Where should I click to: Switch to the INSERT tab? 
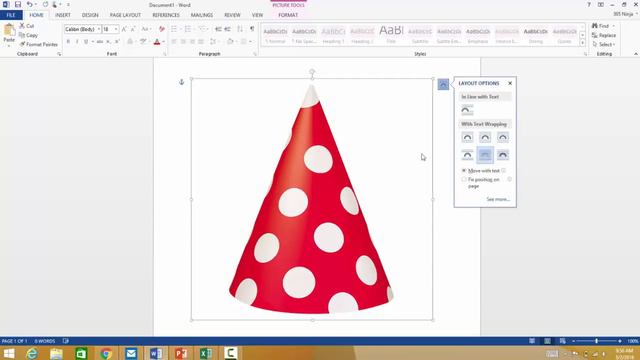coord(63,15)
